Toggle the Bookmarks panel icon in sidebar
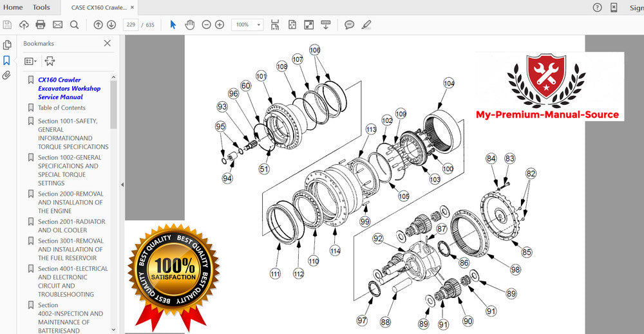This screenshot has width=644, height=334. tap(7, 60)
